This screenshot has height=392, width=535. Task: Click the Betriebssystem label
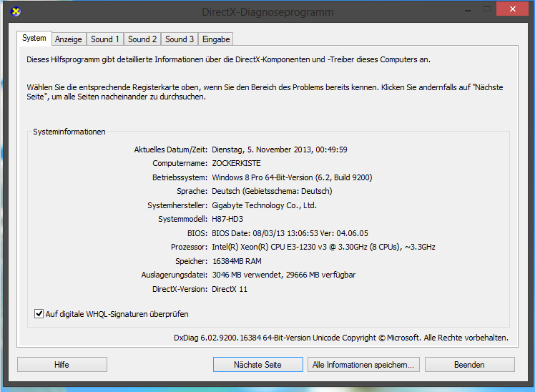click(x=180, y=177)
